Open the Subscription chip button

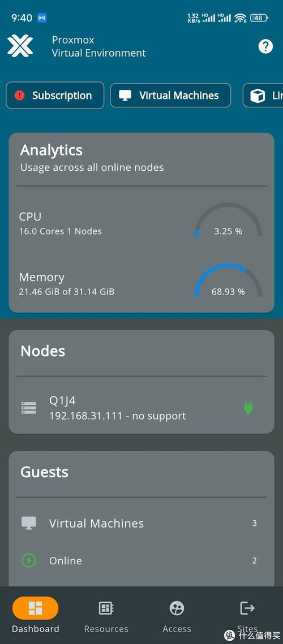pos(55,96)
